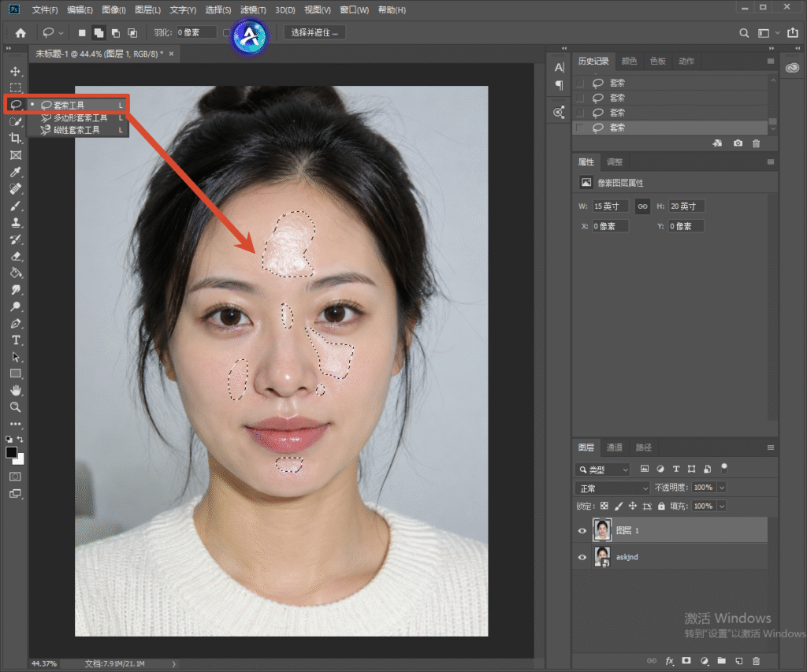Open 不透明度 opacity dropdown arrow
Screen dimensions: 807x672
pyautogui.click(x=722, y=488)
